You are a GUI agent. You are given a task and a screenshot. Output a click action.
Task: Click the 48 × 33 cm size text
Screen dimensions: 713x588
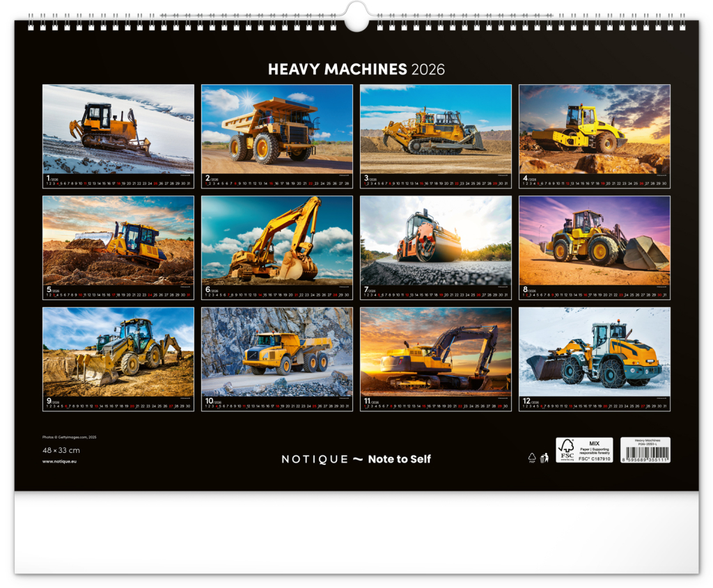pyautogui.click(x=61, y=450)
